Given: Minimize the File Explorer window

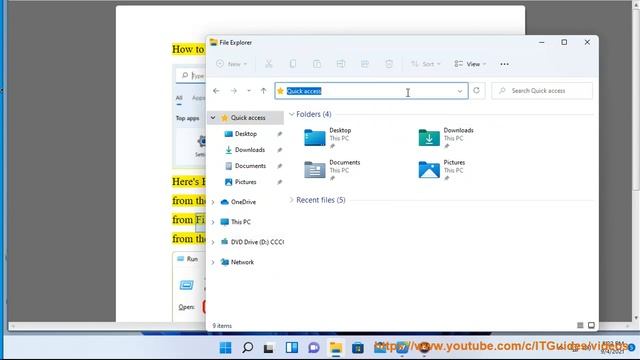Looking at the screenshot, I should tap(542, 42).
